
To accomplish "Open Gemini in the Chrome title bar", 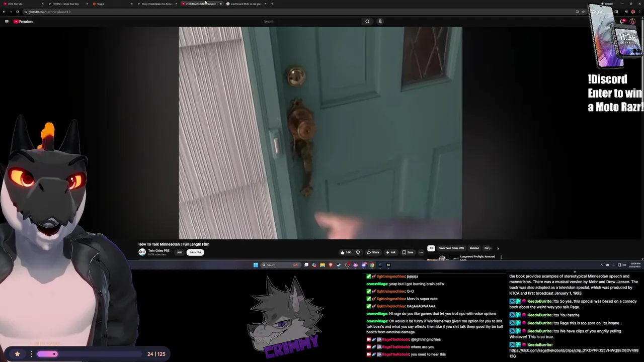I will (608, 4).
